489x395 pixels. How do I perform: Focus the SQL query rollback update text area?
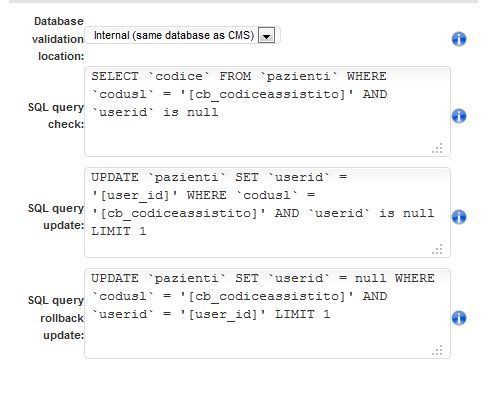click(267, 313)
